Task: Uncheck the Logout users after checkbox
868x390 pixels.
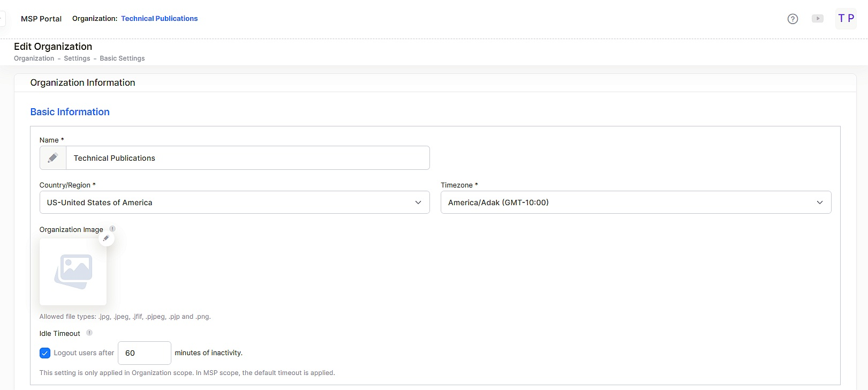Action: click(x=45, y=353)
